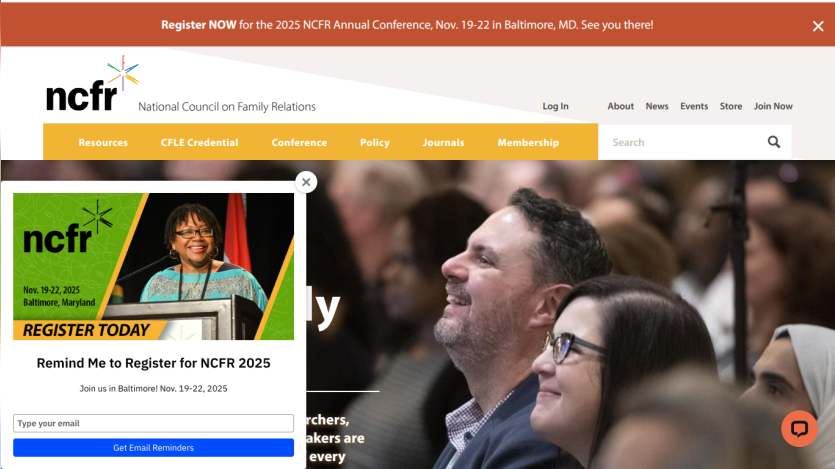
Task: Open the Policy menu
Action: point(375,143)
